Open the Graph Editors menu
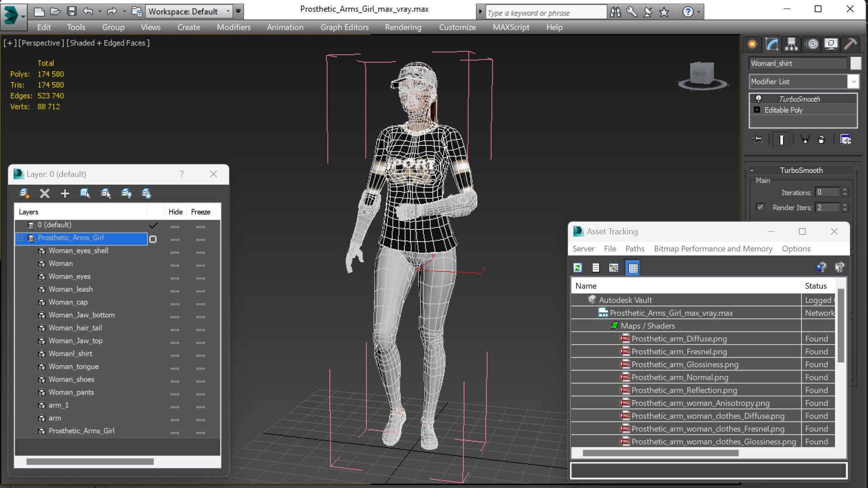 pos(344,27)
